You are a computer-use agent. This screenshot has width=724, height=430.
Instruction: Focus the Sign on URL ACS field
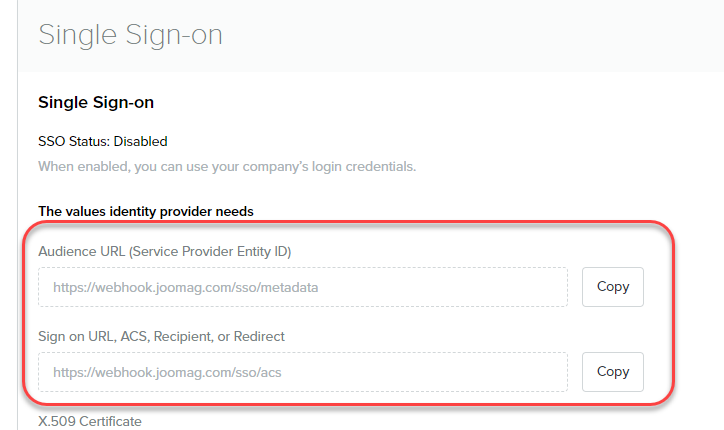(x=302, y=372)
